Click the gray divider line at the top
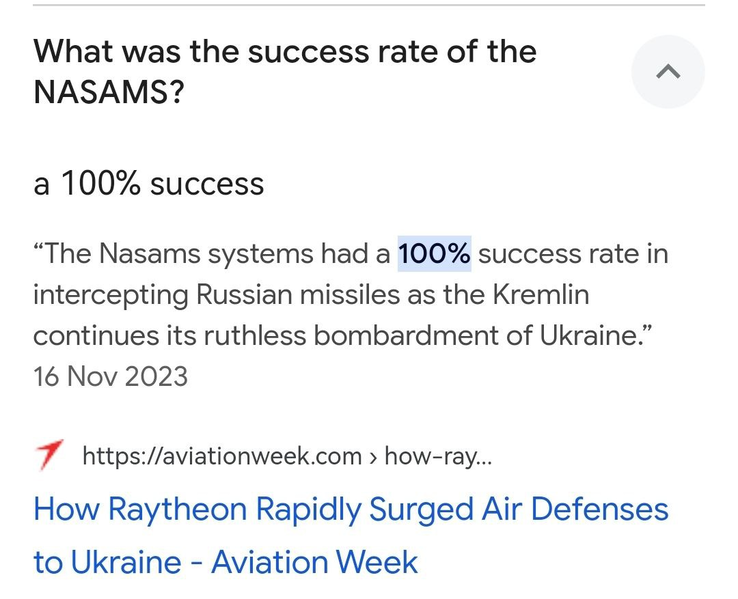Viewport: 738px width, 599px height. [x=369, y=5]
